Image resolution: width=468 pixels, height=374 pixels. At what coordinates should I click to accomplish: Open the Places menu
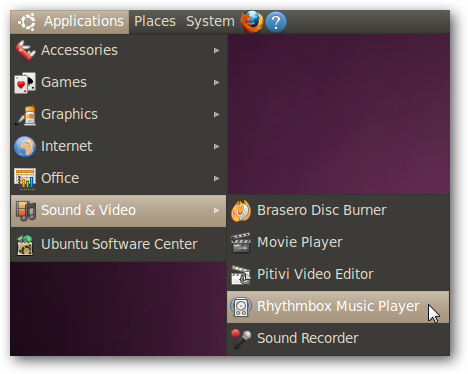coord(155,21)
